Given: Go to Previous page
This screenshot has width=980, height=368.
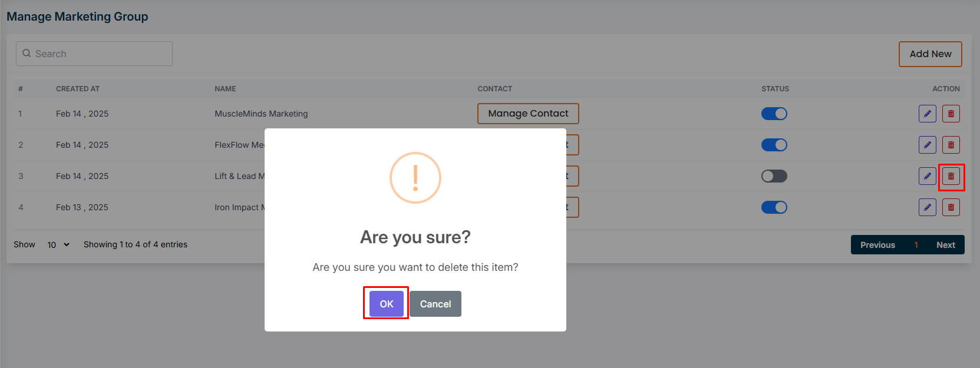Looking at the screenshot, I should [877, 245].
